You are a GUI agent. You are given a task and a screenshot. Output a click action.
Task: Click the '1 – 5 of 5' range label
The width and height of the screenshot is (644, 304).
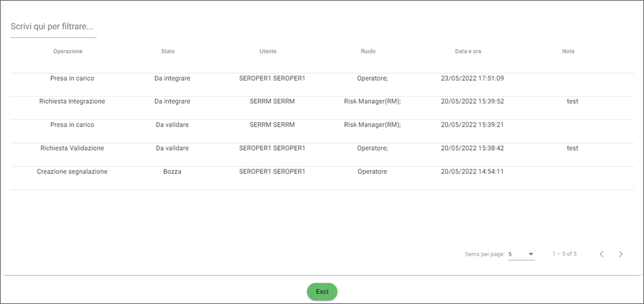pyautogui.click(x=565, y=254)
